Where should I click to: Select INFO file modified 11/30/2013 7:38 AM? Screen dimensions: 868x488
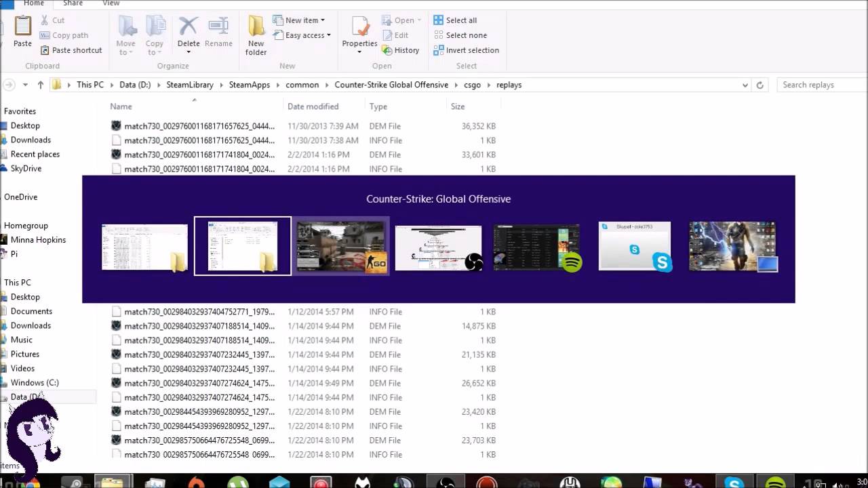point(304,140)
